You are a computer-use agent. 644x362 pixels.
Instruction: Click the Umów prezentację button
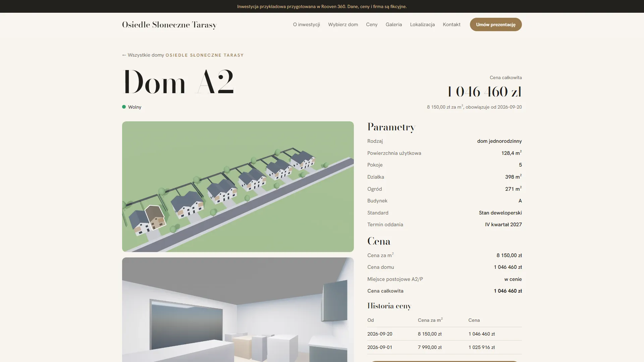[496, 24]
